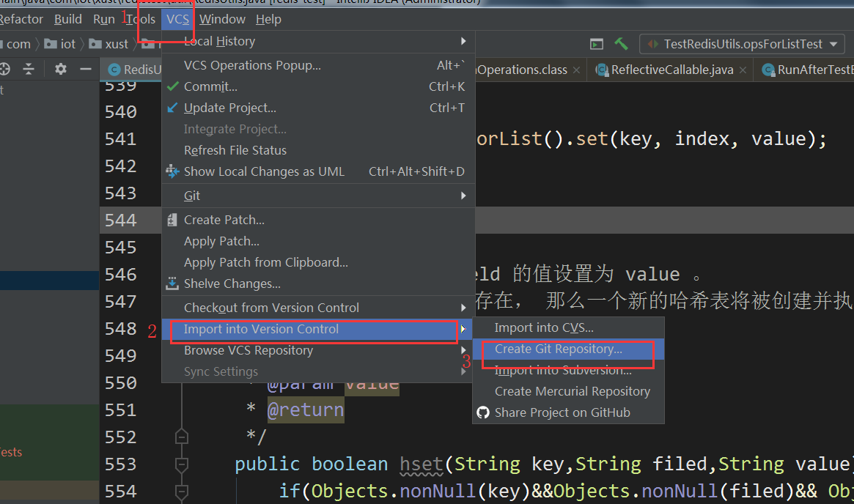Click the green Build hammer icon
This screenshot has width=854, height=504.
[x=621, y=43]
